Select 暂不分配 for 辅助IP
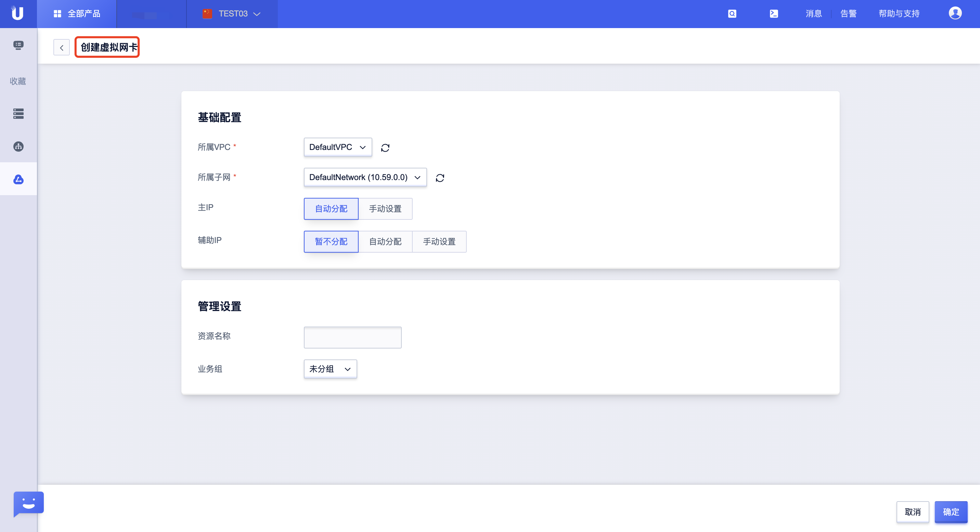 (x=331, y=242)
